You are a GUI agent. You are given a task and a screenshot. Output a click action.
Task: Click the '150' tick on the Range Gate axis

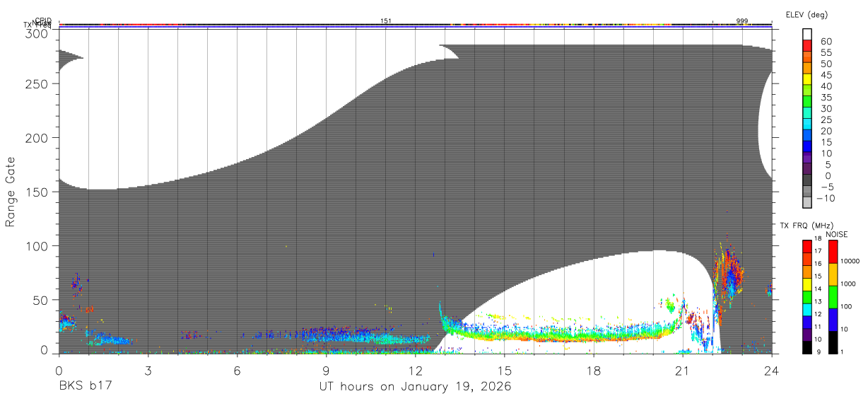[x=37, y=192]
